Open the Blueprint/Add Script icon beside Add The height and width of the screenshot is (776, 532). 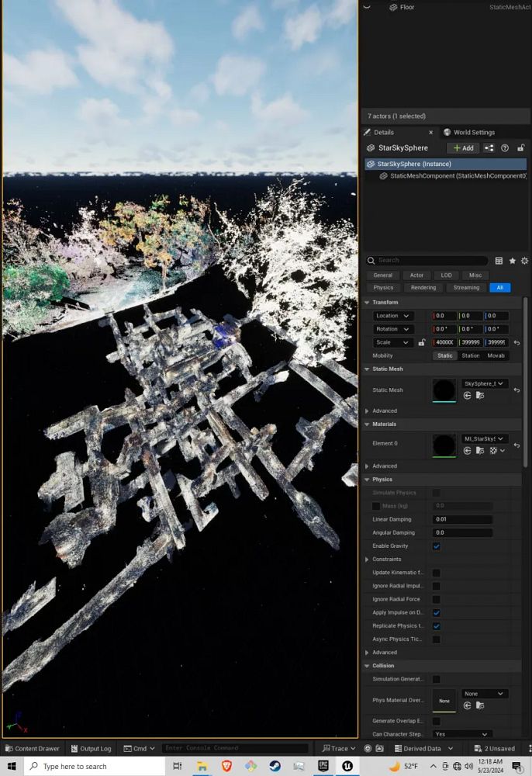(489, 148)
